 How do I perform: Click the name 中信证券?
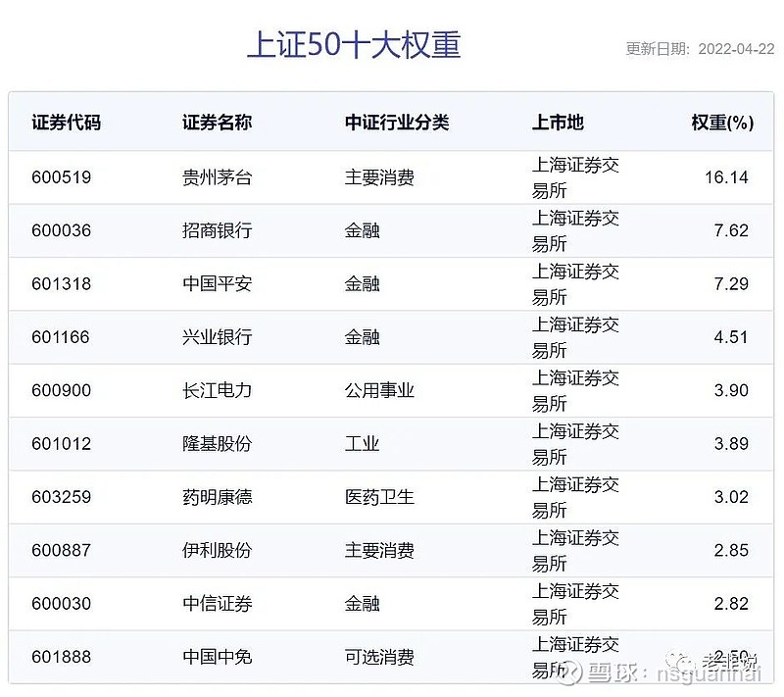[x=217, y=604]
